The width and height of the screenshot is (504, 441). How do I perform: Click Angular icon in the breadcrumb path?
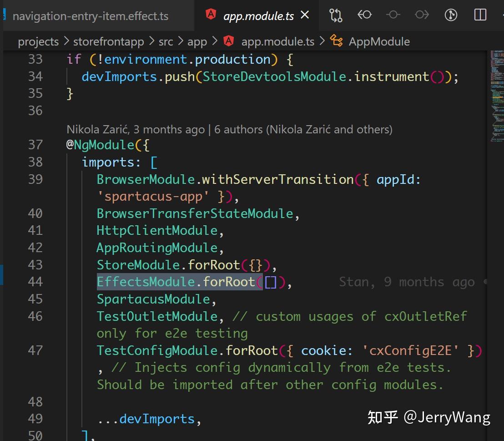(x=228, y=41)
